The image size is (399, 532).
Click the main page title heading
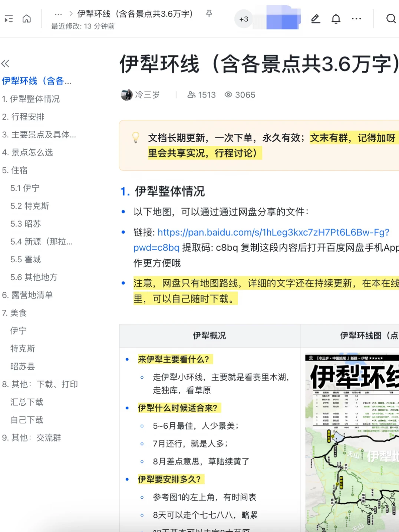pos(259,64)
